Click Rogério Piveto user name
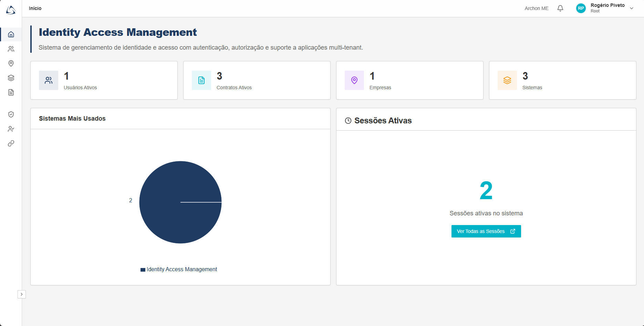This screenshot has height=326, width=644. point(607,5)
